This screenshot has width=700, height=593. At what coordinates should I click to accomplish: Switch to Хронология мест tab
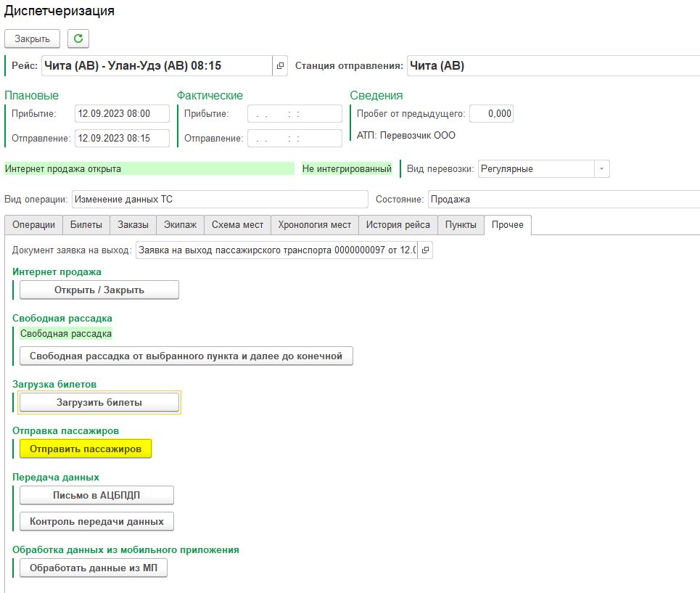coord(315,225)
